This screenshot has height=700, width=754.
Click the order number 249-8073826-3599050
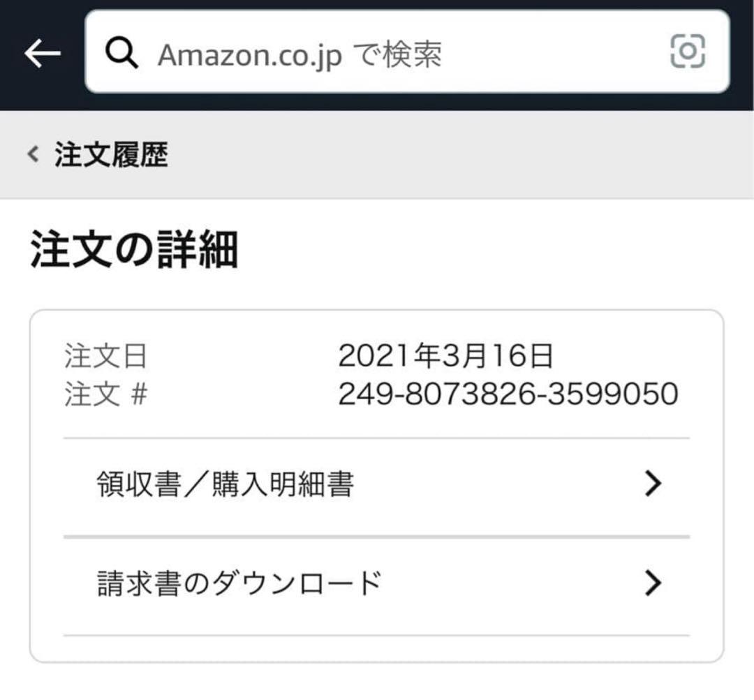[508, 393]
